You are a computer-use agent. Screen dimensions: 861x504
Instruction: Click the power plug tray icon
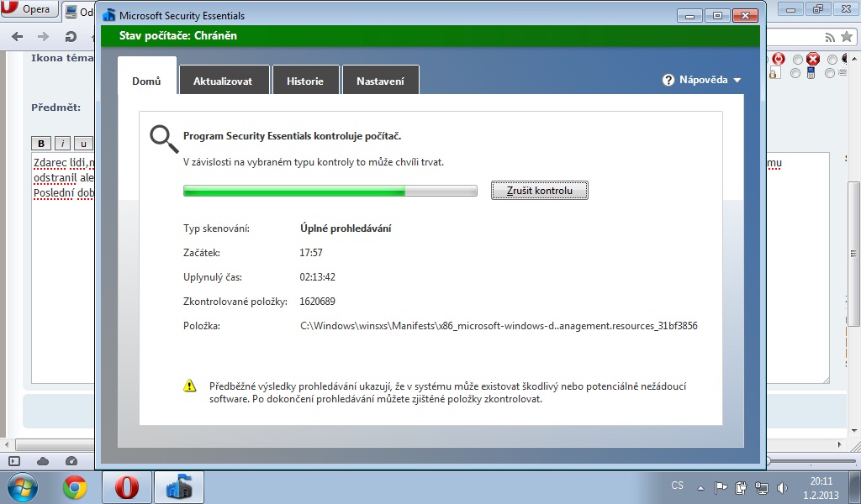pos(741,487)
